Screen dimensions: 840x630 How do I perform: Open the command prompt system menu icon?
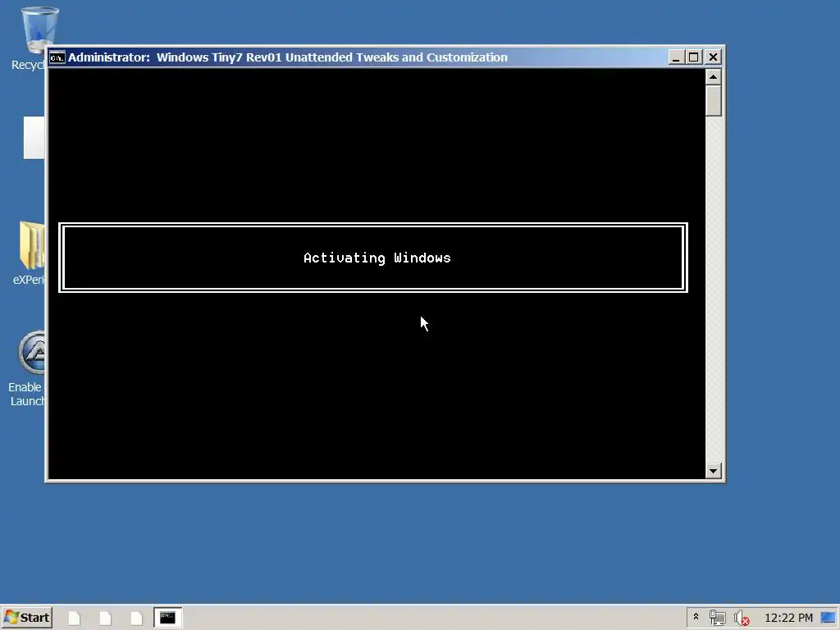tap(57, 57)
